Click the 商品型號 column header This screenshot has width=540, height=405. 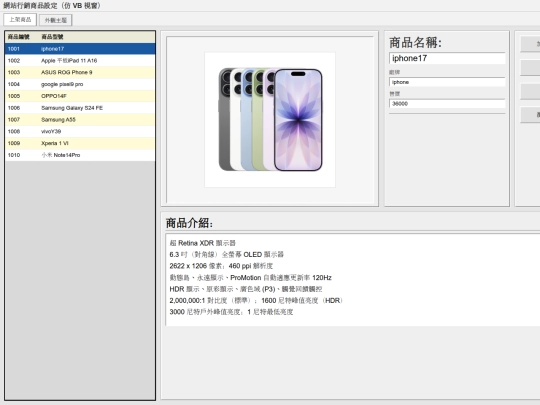(x=52, y=37)
